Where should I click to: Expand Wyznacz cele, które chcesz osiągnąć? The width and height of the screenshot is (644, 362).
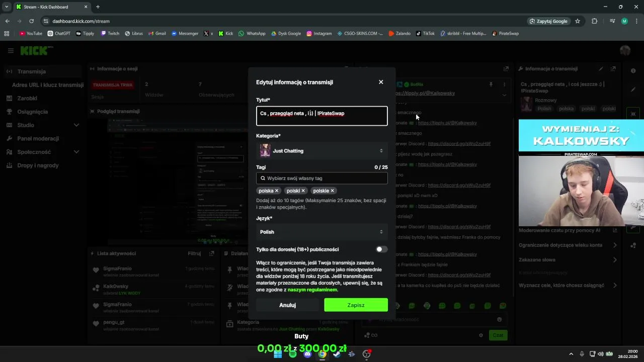568,285
